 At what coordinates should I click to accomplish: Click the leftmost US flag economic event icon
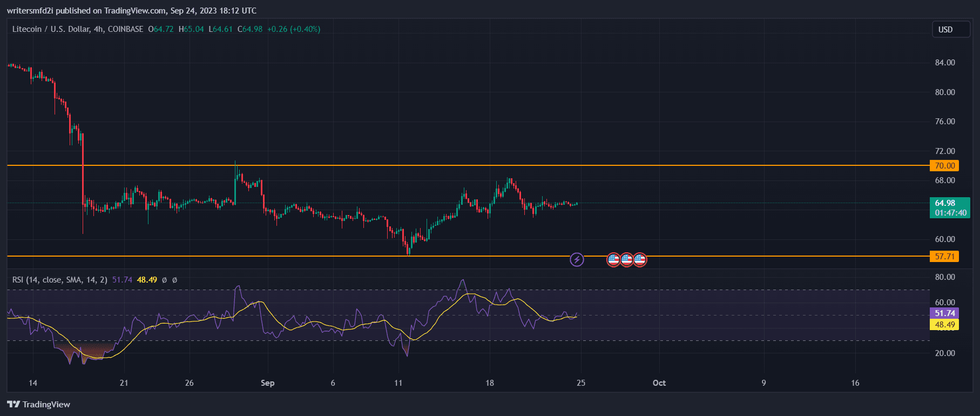(613, 260)
